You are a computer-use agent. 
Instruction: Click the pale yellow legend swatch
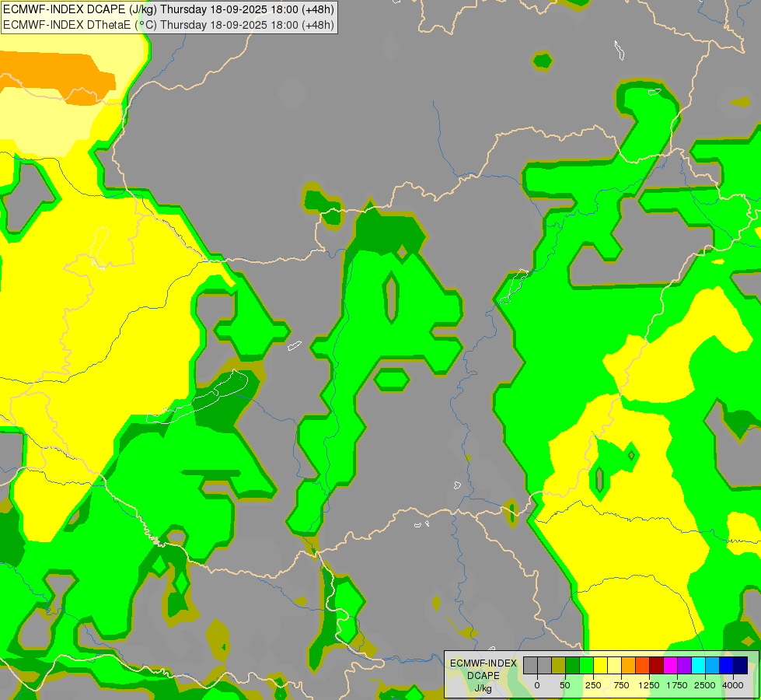(614, 666)
